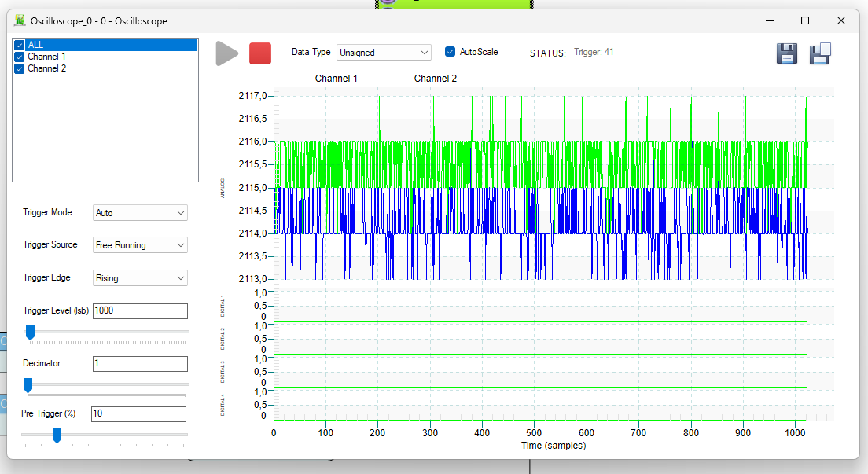Open the Data Type dropdown
868x474 pixels.
pos(384,52)
